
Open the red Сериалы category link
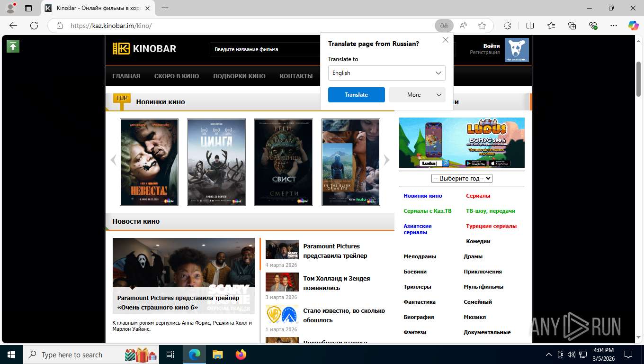click(478, 196)
